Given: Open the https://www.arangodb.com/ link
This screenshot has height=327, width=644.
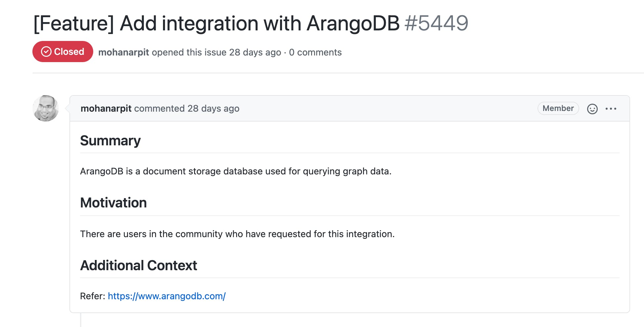Looking at the screenshot, I should coord(167,296).
